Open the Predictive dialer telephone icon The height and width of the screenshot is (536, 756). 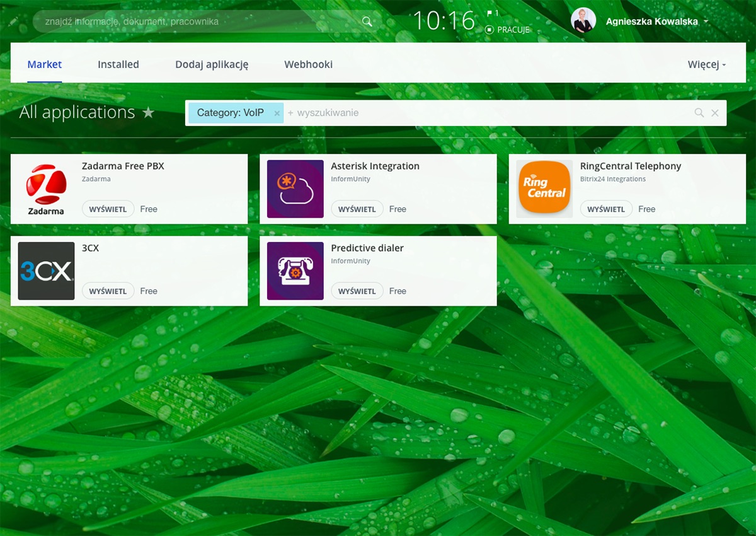[x=295, y=271]
